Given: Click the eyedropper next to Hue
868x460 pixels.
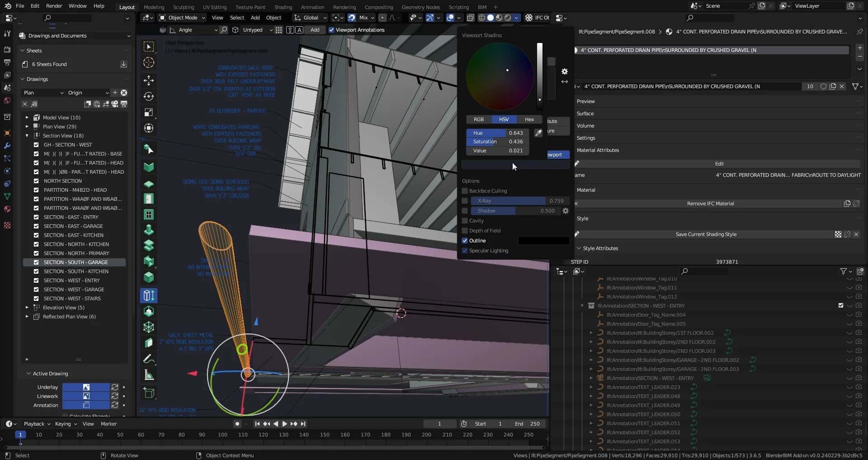Looking at the screenshot, I should coord(538,133).
